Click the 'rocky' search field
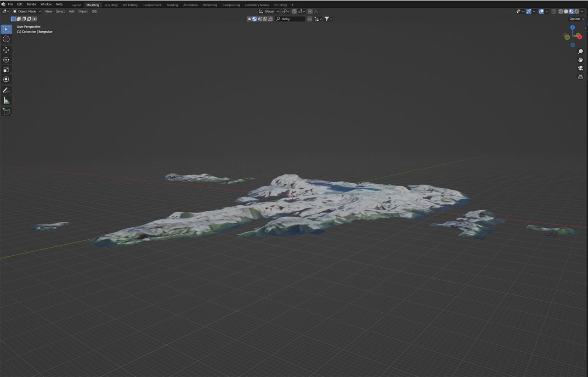Viewport: 588px width, 377px height. pyautogui.click(x=290, y=19)
